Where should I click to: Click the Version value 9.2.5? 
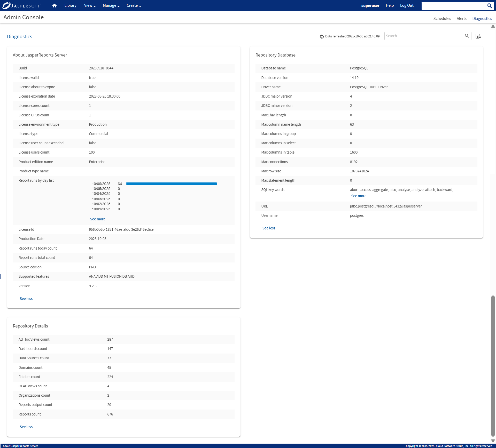[93, 286]
